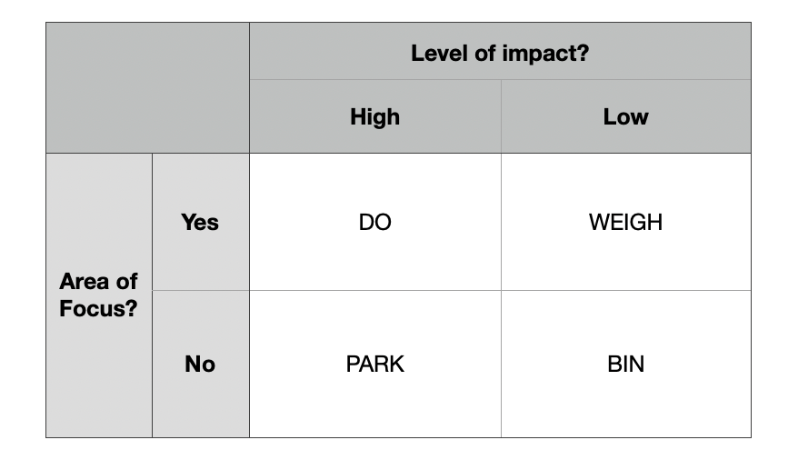The height and width of the screenshot is (460, 800).
Task: Click the border between DO and PARK
Action: point(375,291)
